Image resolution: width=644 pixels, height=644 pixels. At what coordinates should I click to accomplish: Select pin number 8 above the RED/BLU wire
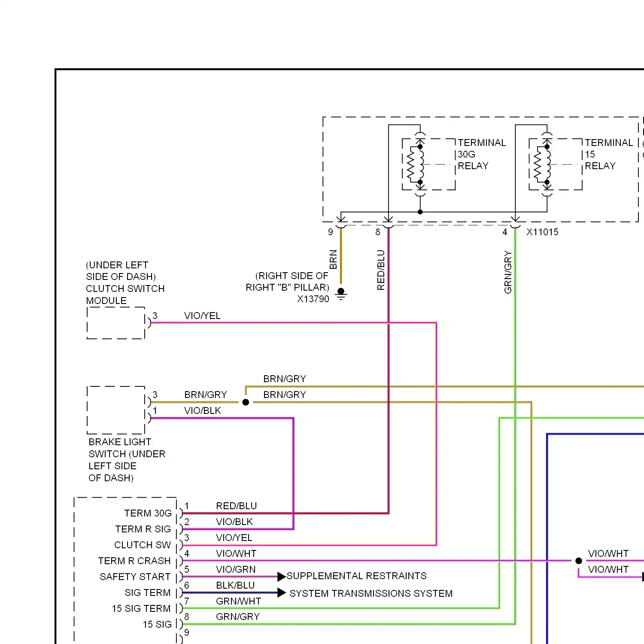pyautogui.click(x=378, y=232)
